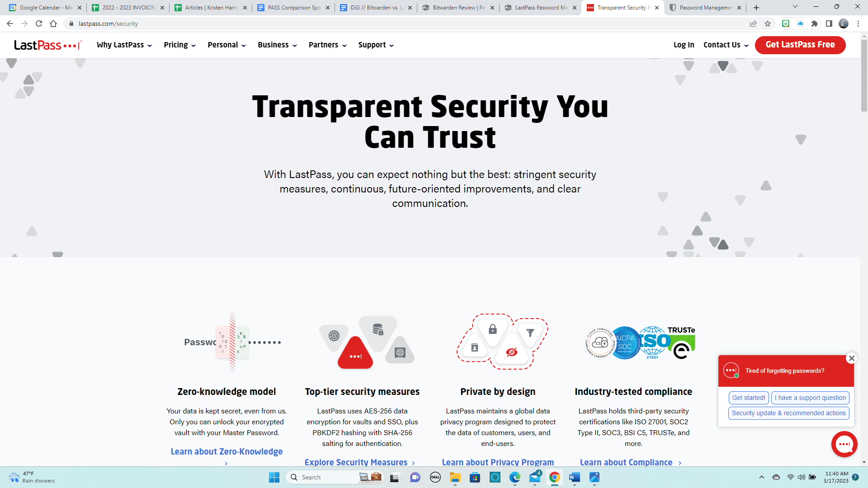Viewport: 868px width, 488px height.
Task: Expand the Personal menu
Action: pos(226,45)
